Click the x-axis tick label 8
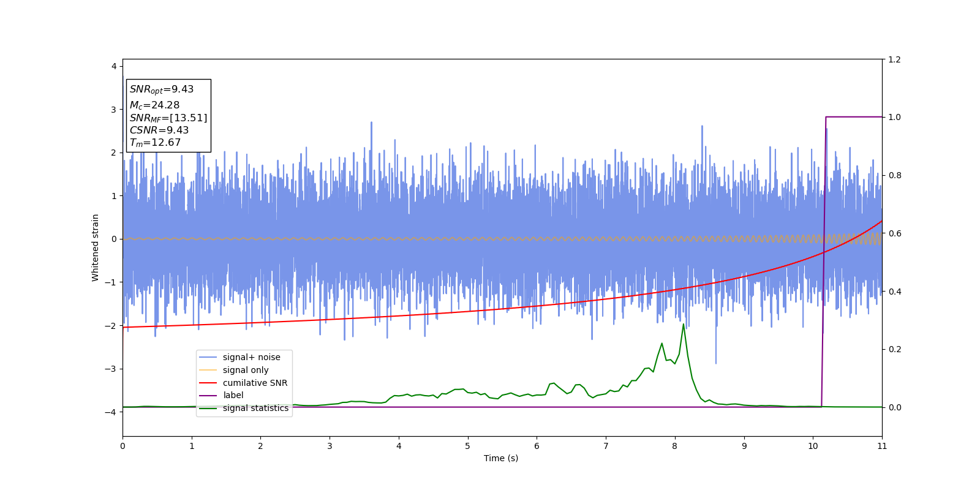980x490 pixels. pyautogui.click(x=675, y=446)
